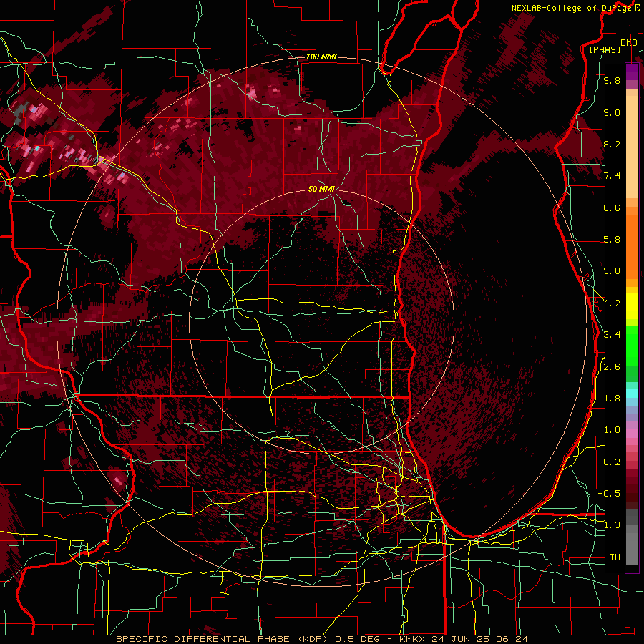
Task: Click the 9.8 value on the scale
Action: coord(612,80)
